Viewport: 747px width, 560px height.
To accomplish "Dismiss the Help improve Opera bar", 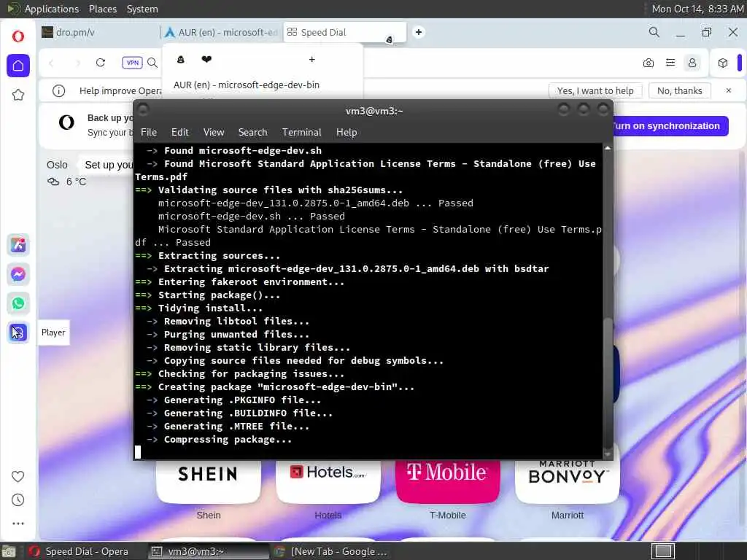I will (729, 90).
